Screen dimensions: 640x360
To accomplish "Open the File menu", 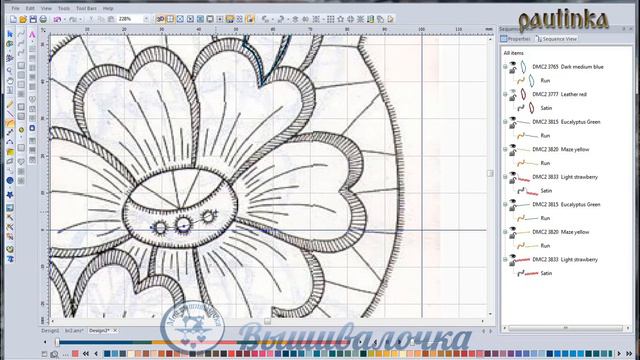I will [x=15, y=8].
